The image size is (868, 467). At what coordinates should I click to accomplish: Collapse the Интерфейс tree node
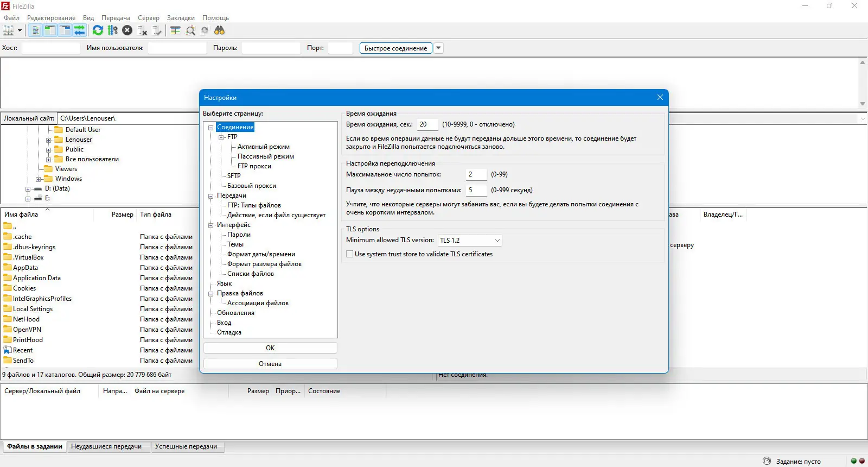pos(211,225)
